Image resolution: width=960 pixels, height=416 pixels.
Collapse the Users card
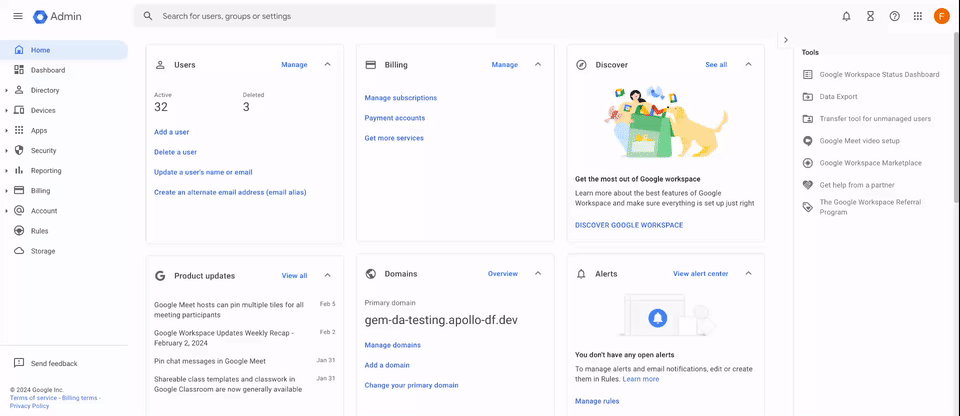(327, 64)
